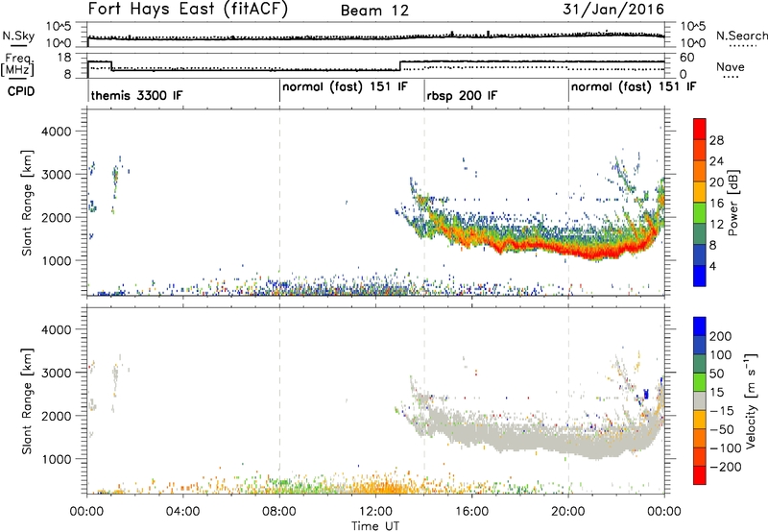Click the date '31/Jan/2016'

tap(613, 9)
